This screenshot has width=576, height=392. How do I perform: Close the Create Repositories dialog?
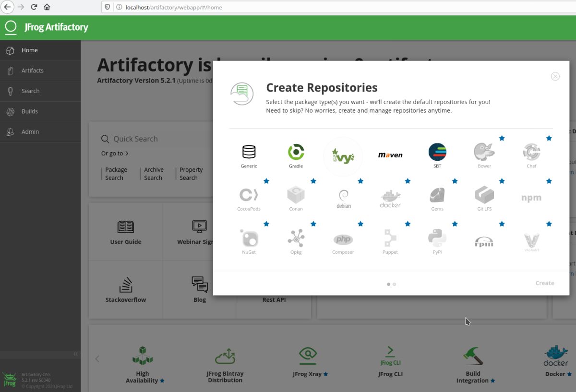point(555,76)
